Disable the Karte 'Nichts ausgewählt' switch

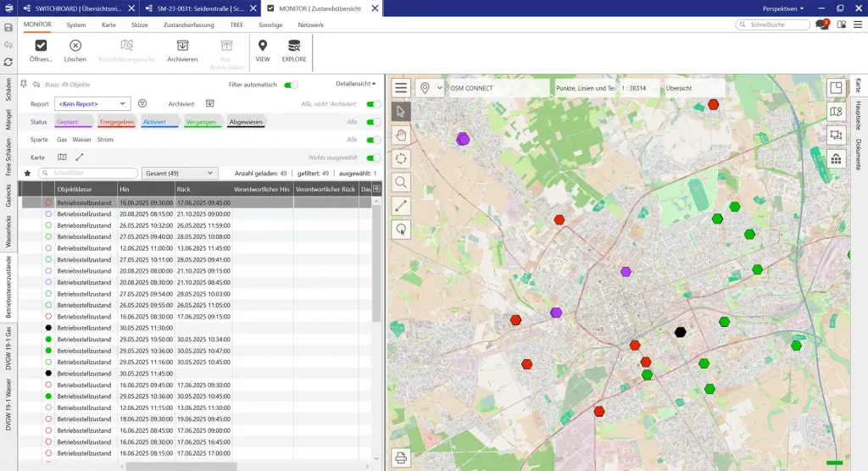click(373, 158)
